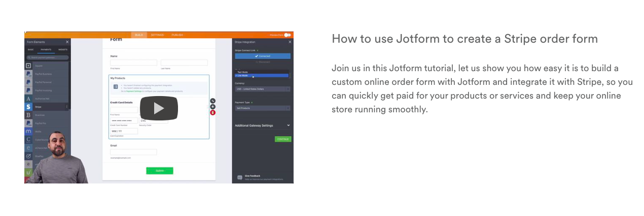The width and height of the screenshot is (644, 216).
Task: Click the red delete icon beside the payment field
Action: coord(212,112)
